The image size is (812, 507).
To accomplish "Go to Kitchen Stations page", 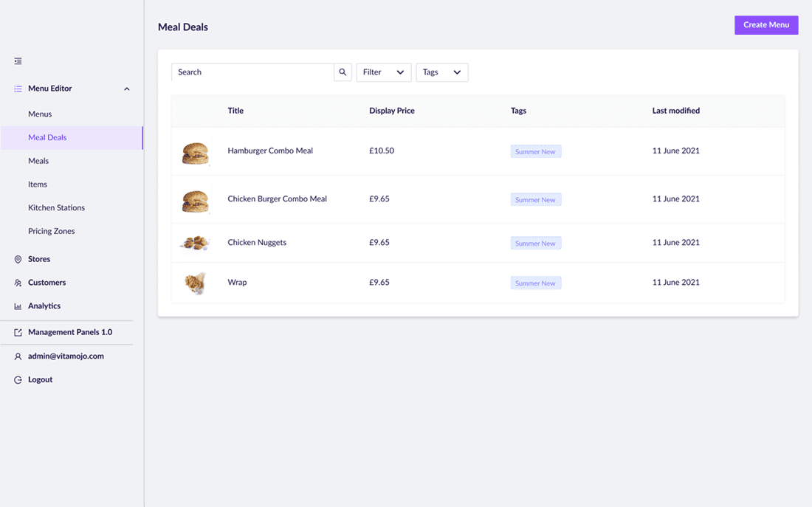I will (56, 208).
